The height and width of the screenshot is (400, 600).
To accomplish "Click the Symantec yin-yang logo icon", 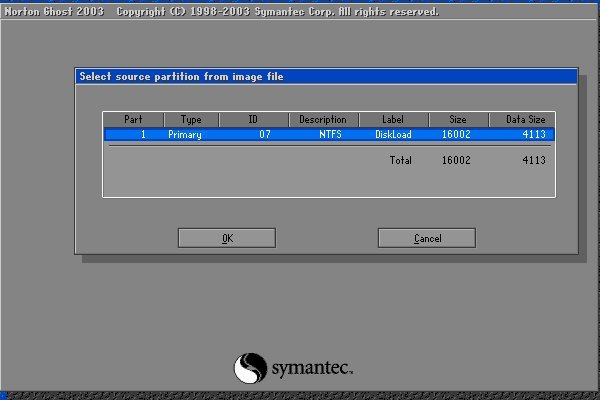I will coord(251,369).
